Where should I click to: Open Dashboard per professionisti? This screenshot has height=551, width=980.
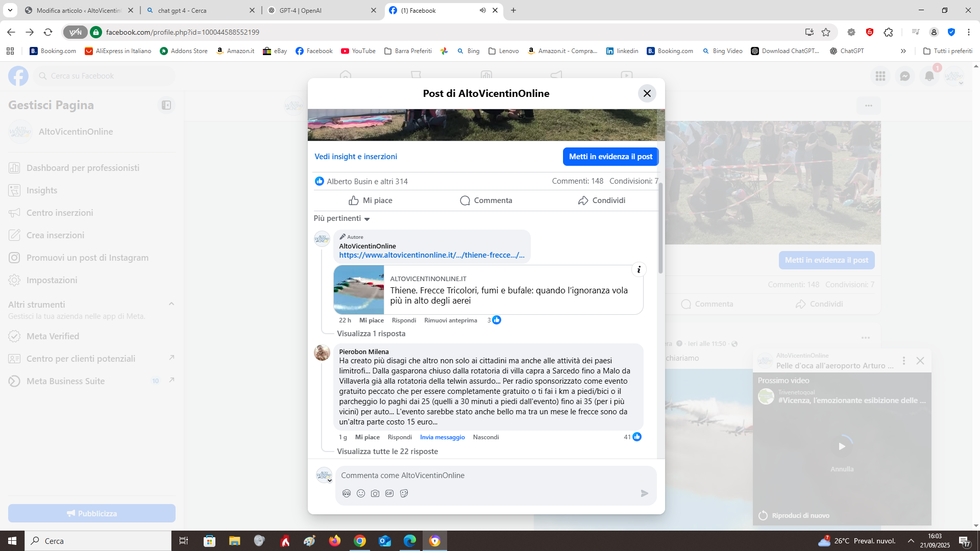click(92, 168)
